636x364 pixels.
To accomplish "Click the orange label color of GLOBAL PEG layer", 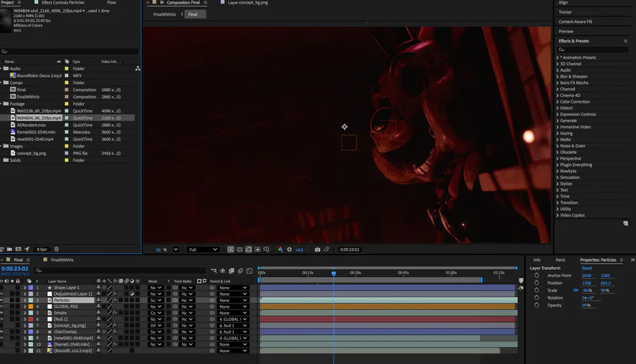I will click(31, 306).
